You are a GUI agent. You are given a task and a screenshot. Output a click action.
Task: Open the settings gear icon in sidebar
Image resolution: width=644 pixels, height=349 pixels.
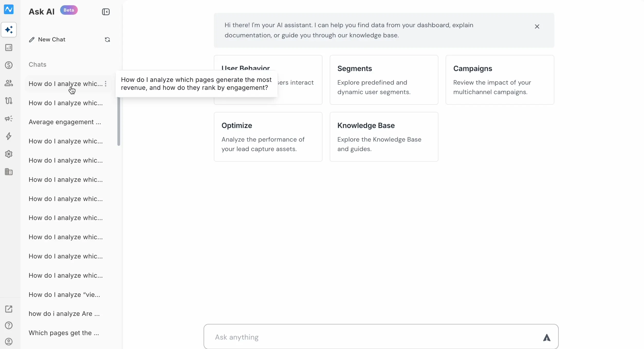[x=9, y=154]
